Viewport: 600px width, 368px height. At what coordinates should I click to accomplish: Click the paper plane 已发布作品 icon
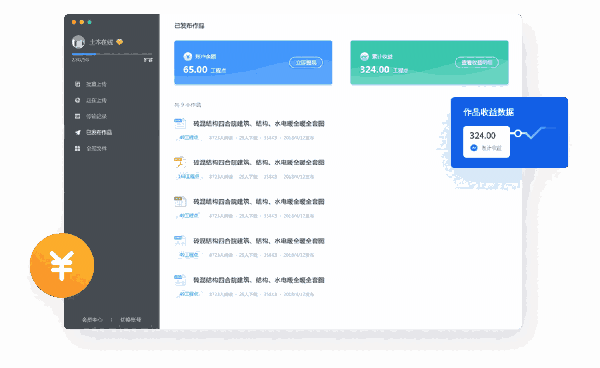coord(78,132)
